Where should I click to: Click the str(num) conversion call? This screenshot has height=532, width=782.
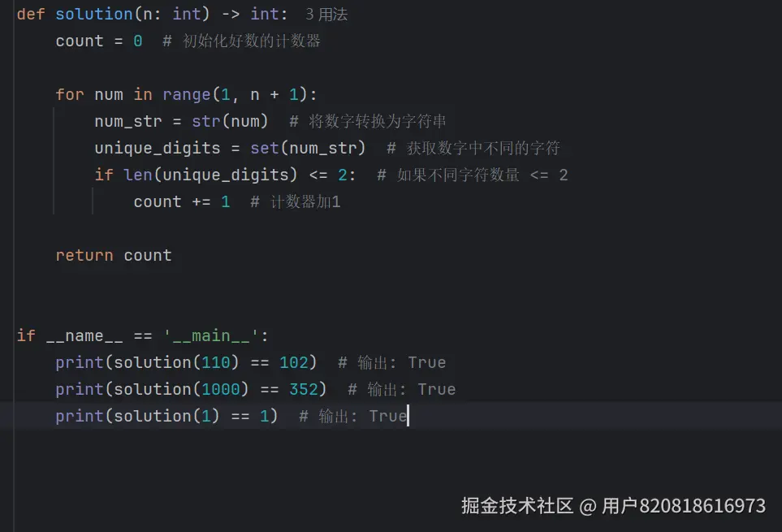230,121
